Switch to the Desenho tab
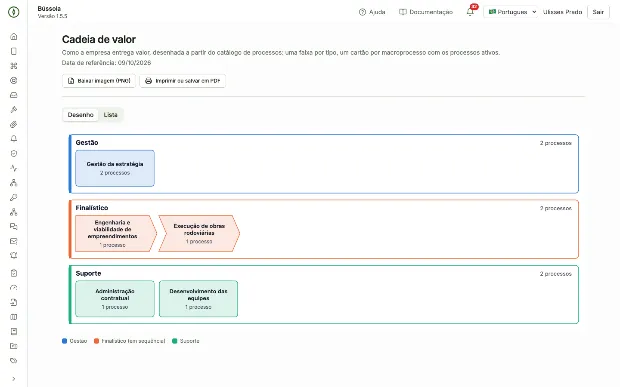Viewport: 620px width, 387px height. pyautogui.click(x=81, y=115)
